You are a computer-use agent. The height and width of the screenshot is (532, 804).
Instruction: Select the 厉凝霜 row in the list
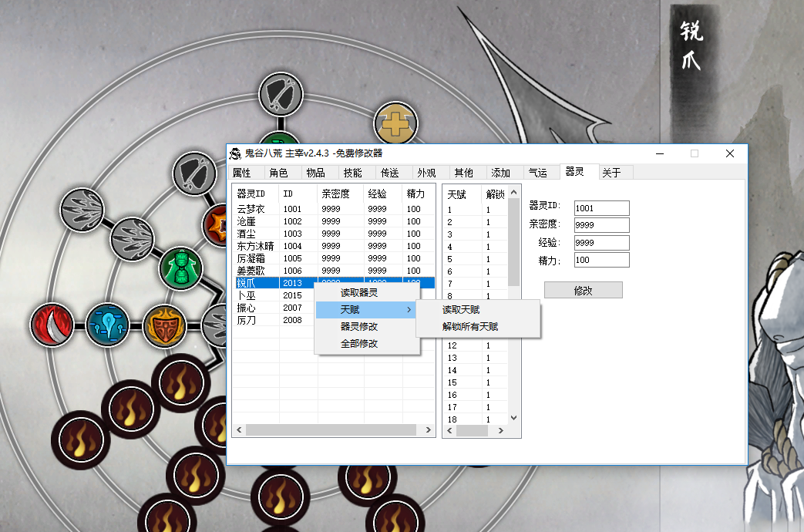pos(335,258)
